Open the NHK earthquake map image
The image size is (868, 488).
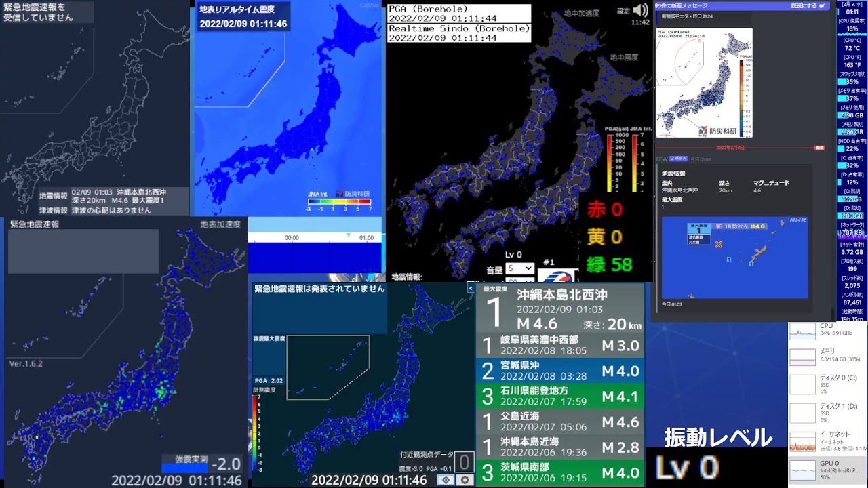[734, 258]
